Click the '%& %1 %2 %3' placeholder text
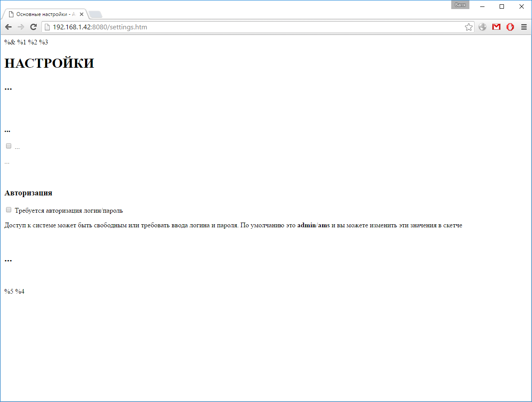The image size is (532, 402). click(26, 42)
